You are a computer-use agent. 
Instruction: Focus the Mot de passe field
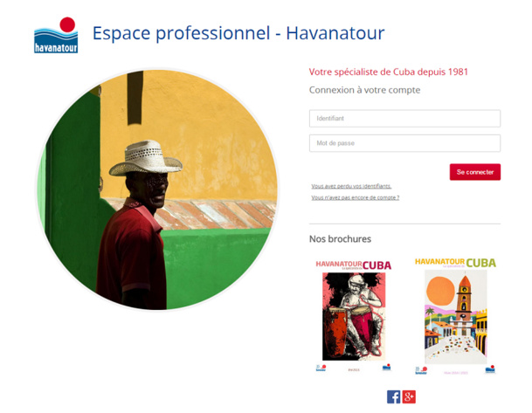(404, 143)
